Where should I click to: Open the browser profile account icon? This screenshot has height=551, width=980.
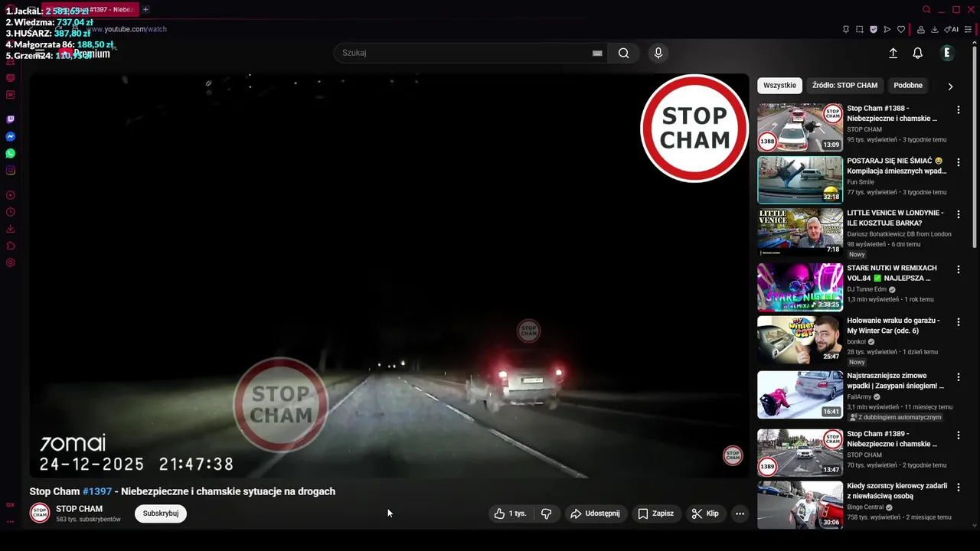(921, 29)
